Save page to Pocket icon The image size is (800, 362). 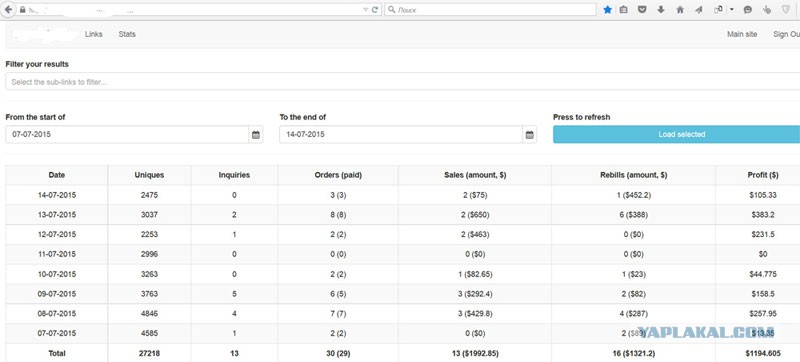(642, 10)
